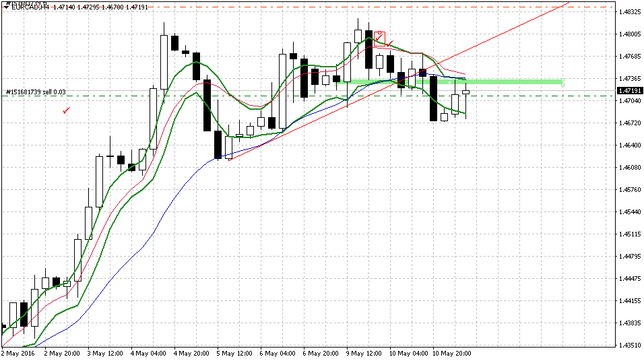This screenshot has width=644, height=361.
Task: Select the orange dash-dot stop level line
Action: pos(308,7)
